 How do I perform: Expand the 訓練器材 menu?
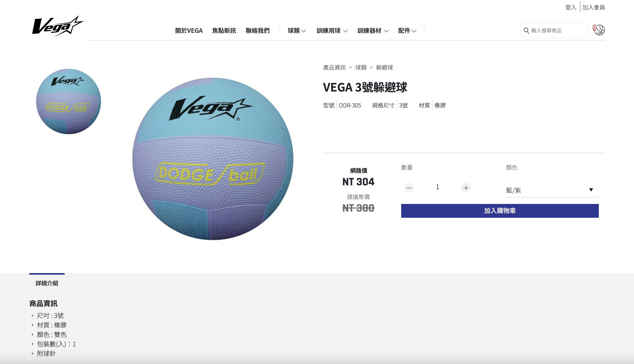click(x=373, y=31)
